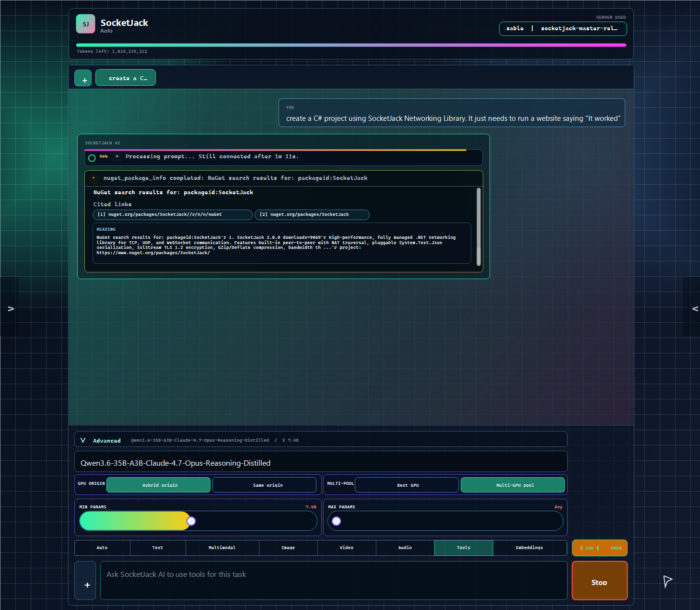Focus the Ask SocketJack AI prompt field
The image size is (700, 610).
(x=334, y=581)
